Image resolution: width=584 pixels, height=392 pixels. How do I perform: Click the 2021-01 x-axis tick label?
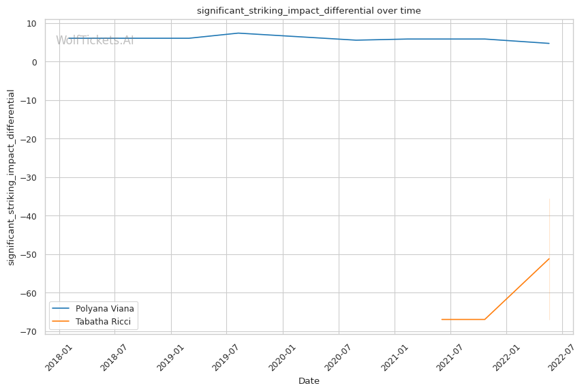[x=393, y=357]
